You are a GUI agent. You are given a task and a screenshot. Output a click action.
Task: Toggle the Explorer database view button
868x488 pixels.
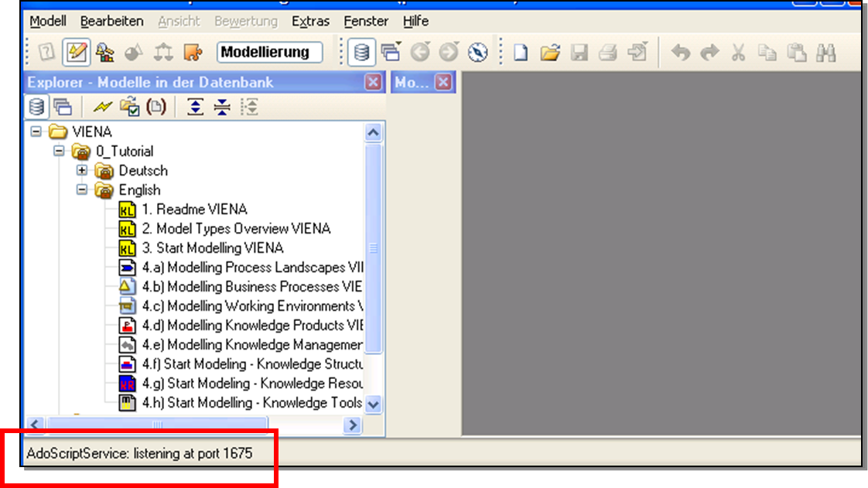(36, 106)
